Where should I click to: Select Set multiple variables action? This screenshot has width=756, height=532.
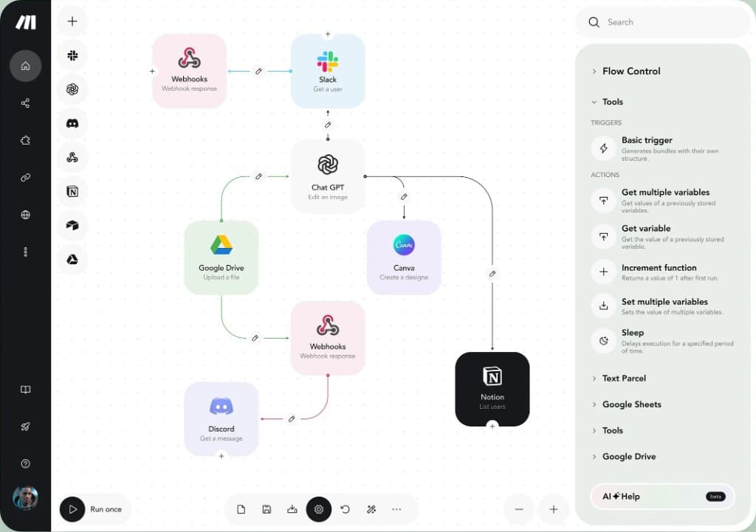click(664, 306)
